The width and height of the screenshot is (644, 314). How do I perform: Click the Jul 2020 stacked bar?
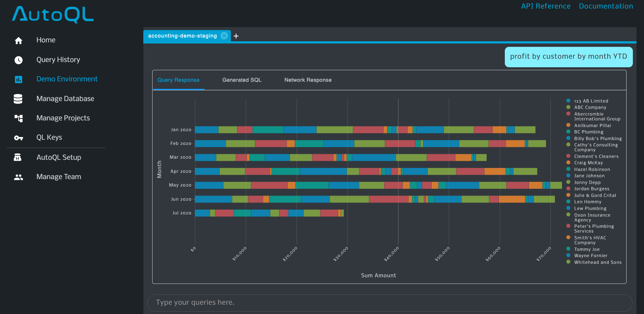(x=269, y=213)
